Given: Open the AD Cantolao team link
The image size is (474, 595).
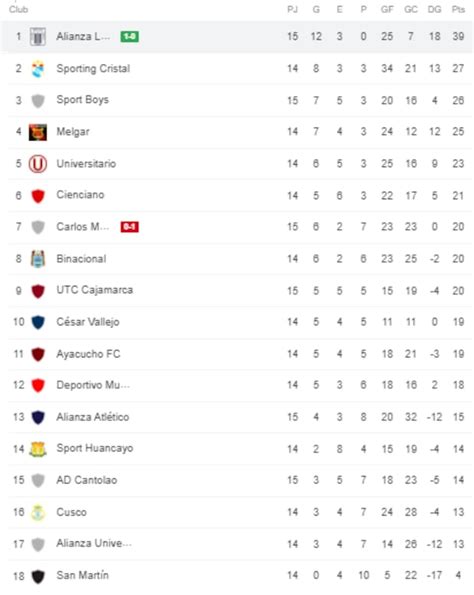Looking at the screenshot, I should 87,480.
